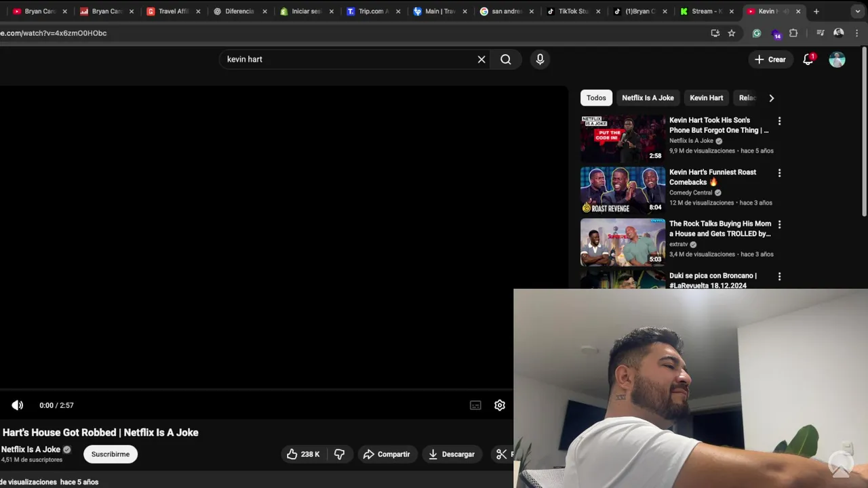Click the 4,51 M de suscriptores text
This screenshot has height=488, width=868.
coord(31,460)
